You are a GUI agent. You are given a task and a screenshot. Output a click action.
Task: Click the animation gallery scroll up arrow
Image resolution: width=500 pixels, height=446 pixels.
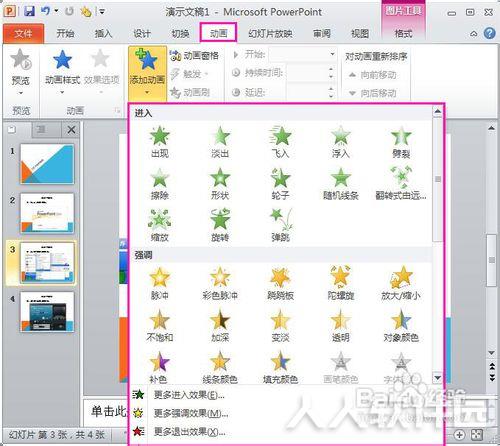(x=438, y=112)
